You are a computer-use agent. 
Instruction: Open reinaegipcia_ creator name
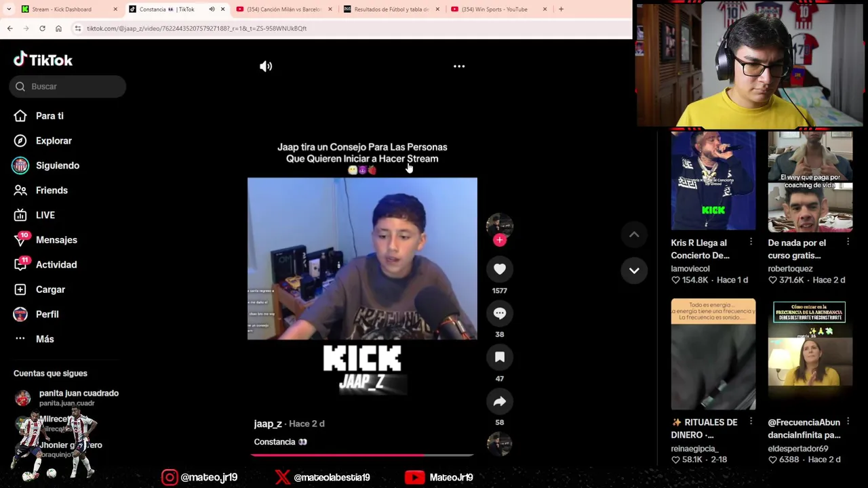694,448
